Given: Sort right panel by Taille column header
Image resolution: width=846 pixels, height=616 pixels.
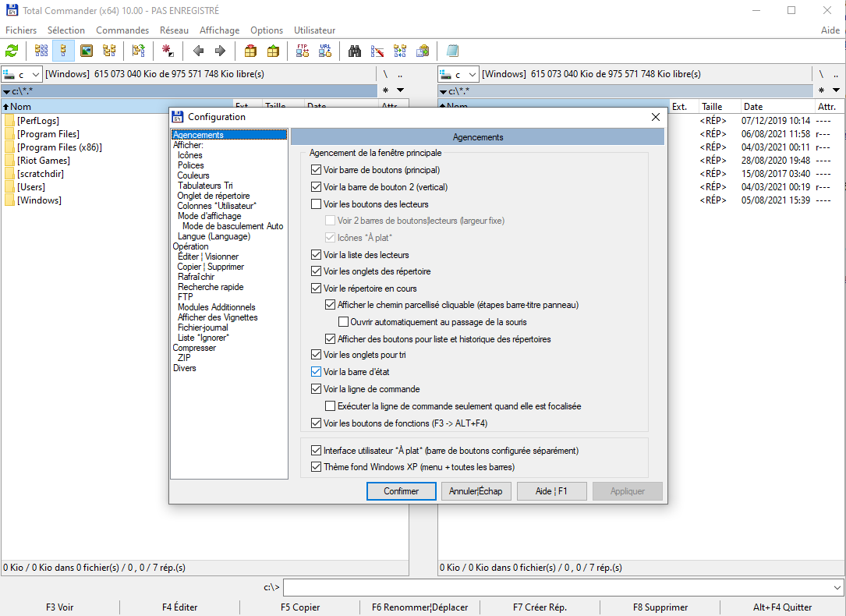Looking at the screenshot, I should pos(719,107).
